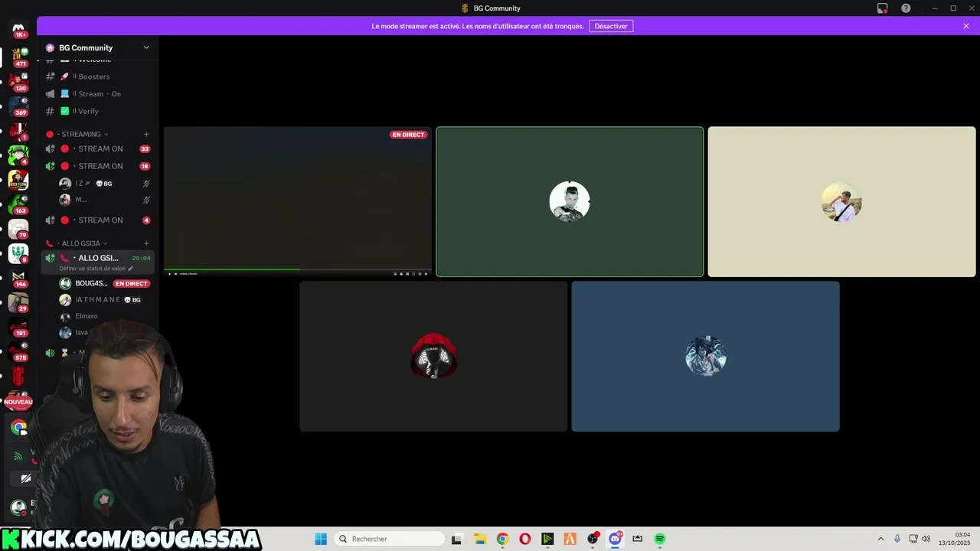Open the server icon with 369 badge

[x=18, y=106]
